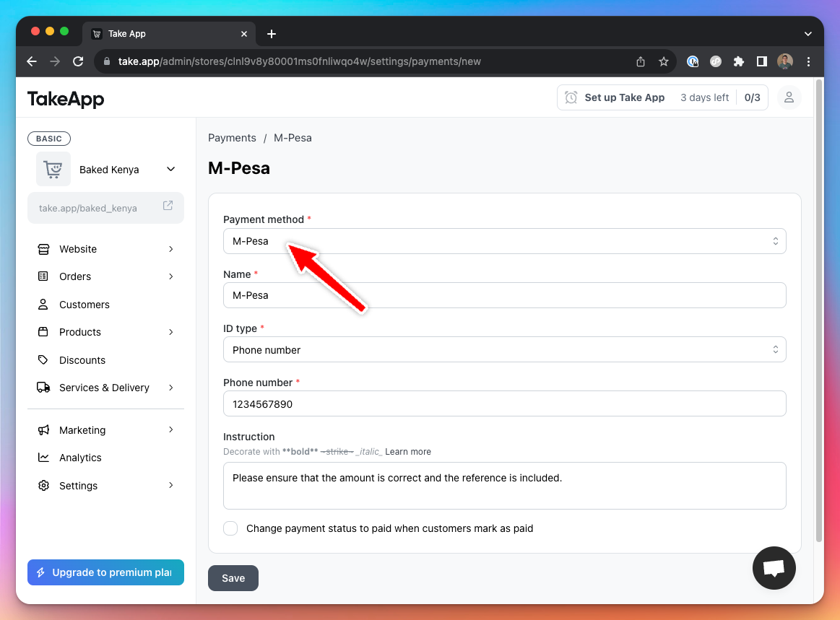Open a new browser tab
The height and width of the screenshot is (620, 840).
click(272, 34)
